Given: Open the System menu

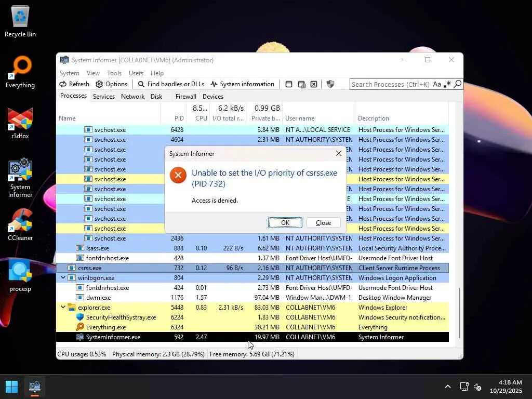Looking at the screenshot, I should [x=69, y=73].
